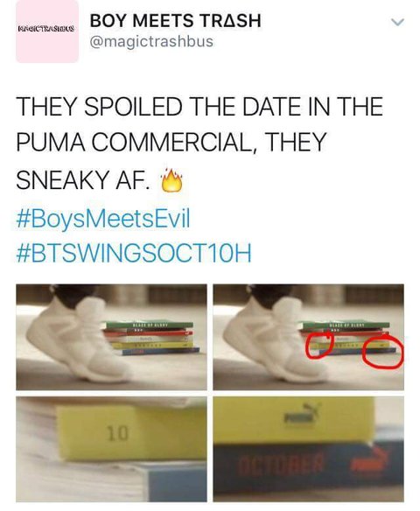Image resolution: width=420 pixels, height=511 pixels.
Task: Open the #BoysMeetsEvil hashtag
Action: click(x=103, y=219)
